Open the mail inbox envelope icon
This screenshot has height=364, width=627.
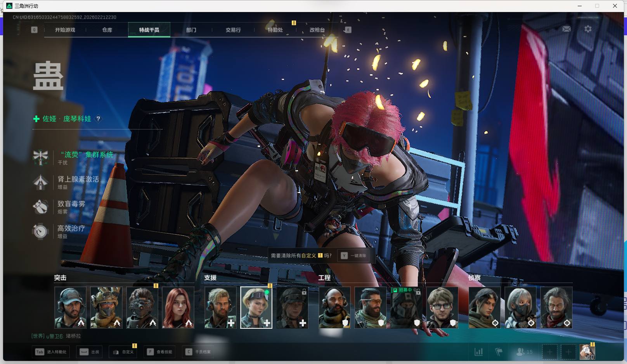566,29
